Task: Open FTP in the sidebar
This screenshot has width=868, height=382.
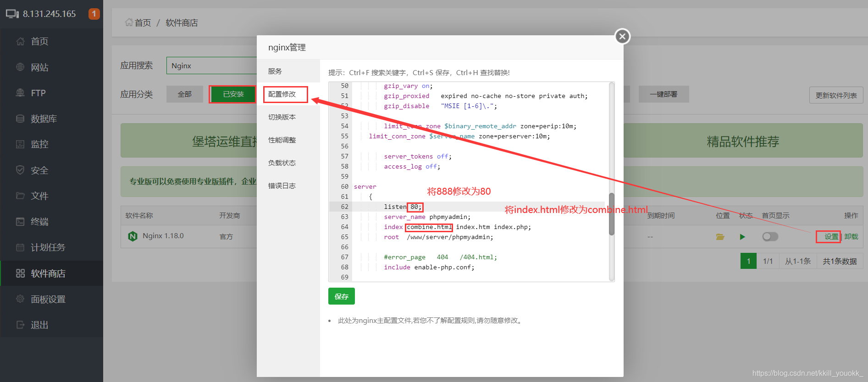Action: pos(51,93)
